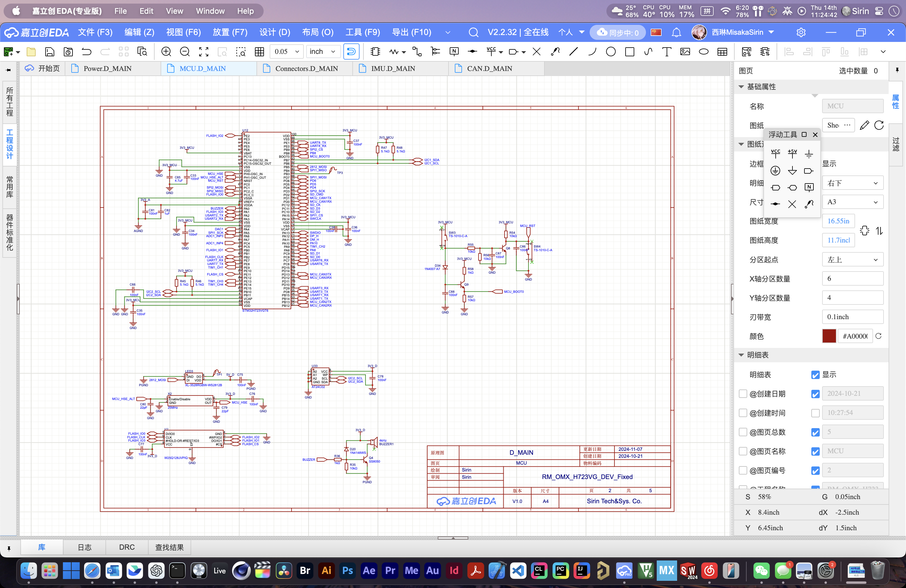Select the Net Label tool in toolbar
906x588 pixels.
(x=454, y=52)
